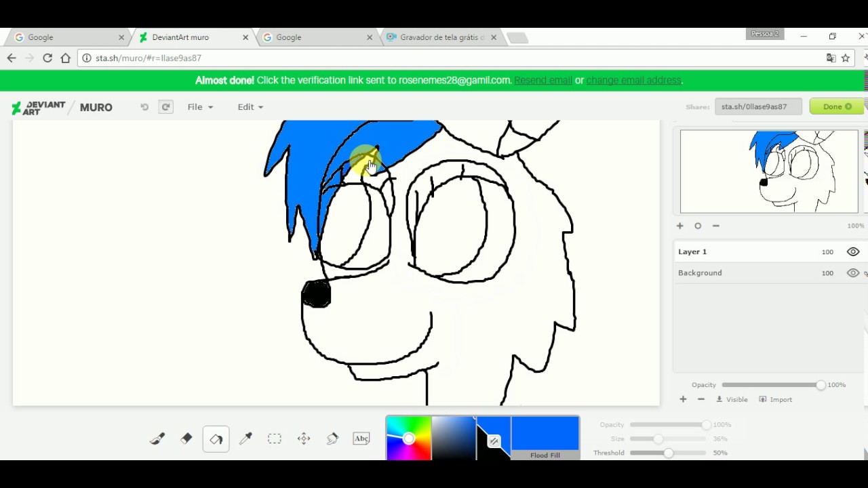Bookmark this page with star icon

[x=846, y=58]
